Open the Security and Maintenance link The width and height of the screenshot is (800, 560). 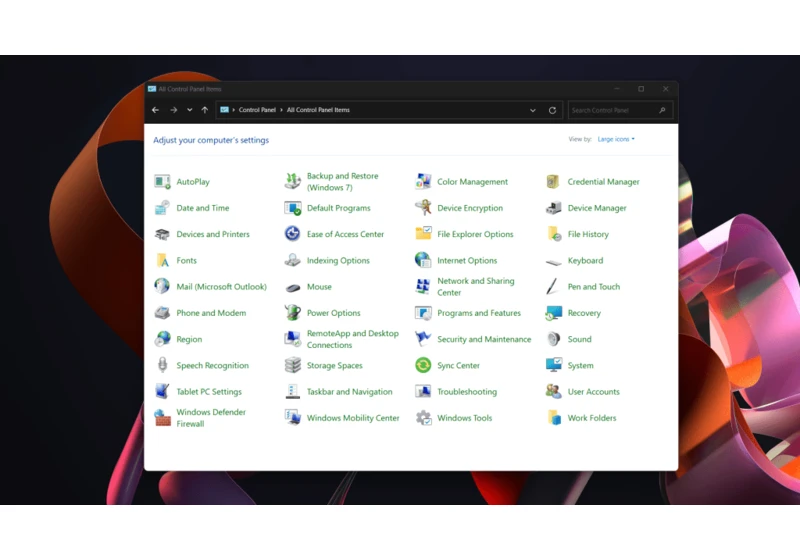(484, 339)
